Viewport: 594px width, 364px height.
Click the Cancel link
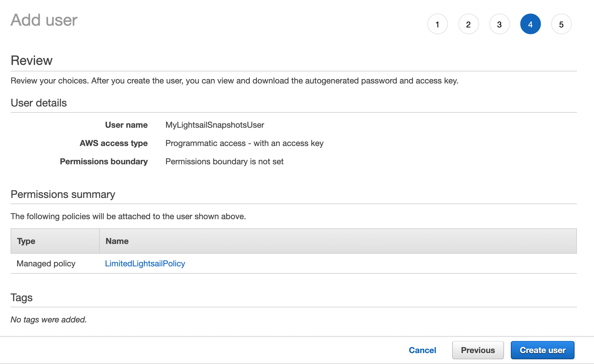(x=422, y=350)
